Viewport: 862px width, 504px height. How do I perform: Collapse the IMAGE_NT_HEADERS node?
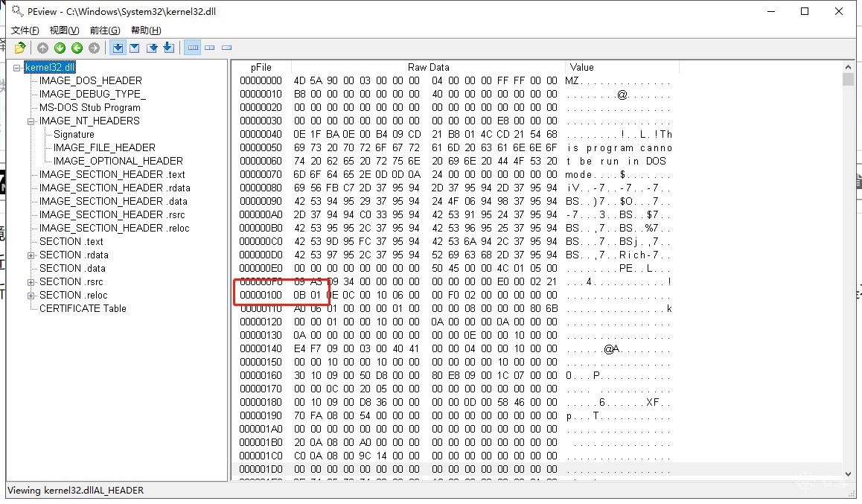(x=31, y=121)
